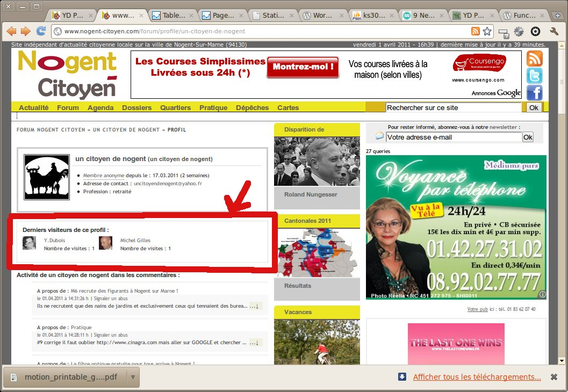
Task: Click the Membre anonyme link
Action: tap(104, 175)
